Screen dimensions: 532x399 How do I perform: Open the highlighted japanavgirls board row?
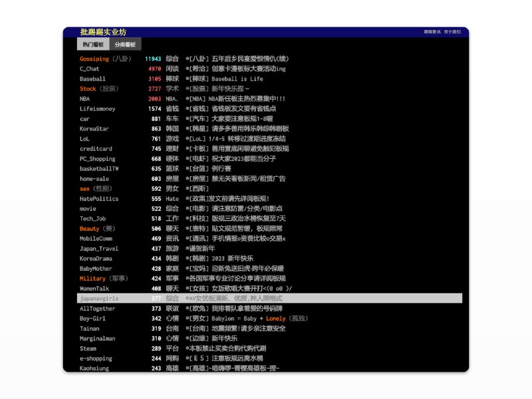click(269, 299)
